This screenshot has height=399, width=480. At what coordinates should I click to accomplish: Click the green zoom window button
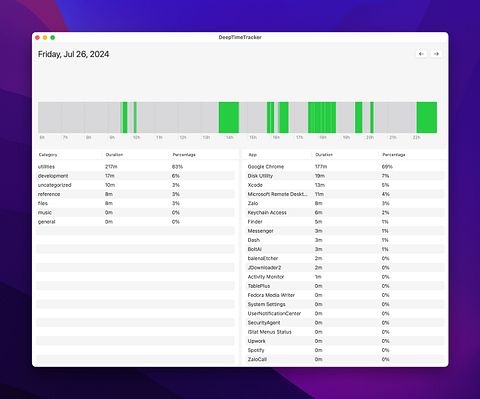53,37
